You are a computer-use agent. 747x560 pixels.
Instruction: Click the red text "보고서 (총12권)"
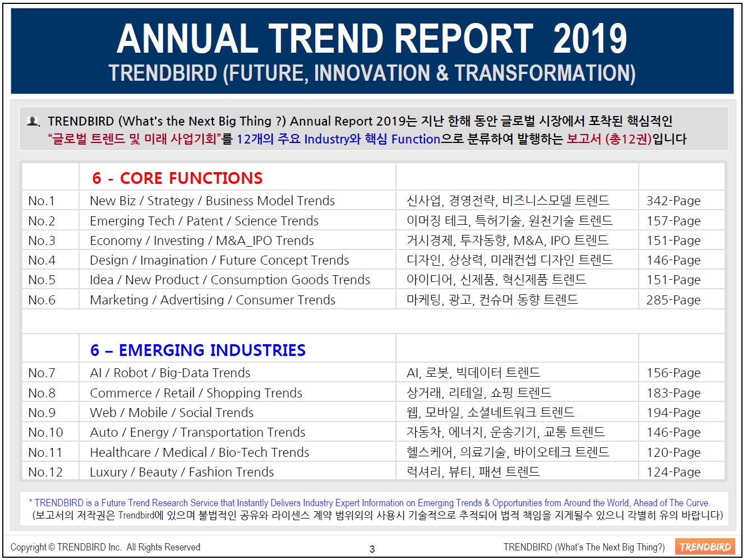pyautogui.click(x=609, y=139)
